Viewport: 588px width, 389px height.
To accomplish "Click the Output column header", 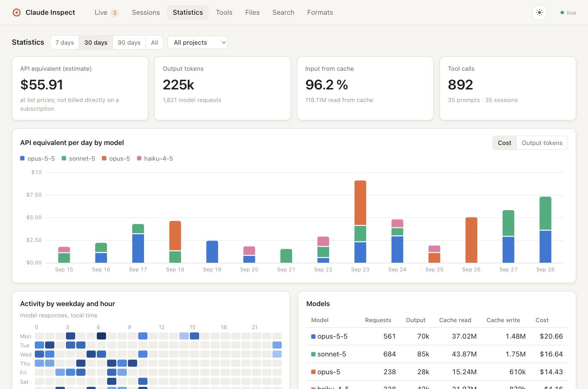I will point(415,320).
